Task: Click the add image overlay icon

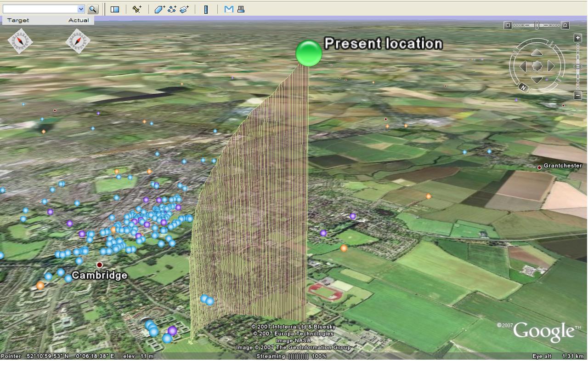Action: pos(184,9)
